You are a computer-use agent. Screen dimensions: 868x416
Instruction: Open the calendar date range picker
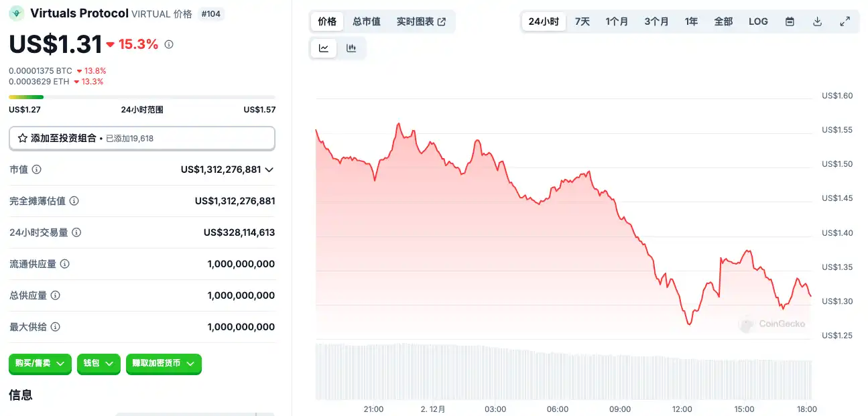tap(790, 21)
